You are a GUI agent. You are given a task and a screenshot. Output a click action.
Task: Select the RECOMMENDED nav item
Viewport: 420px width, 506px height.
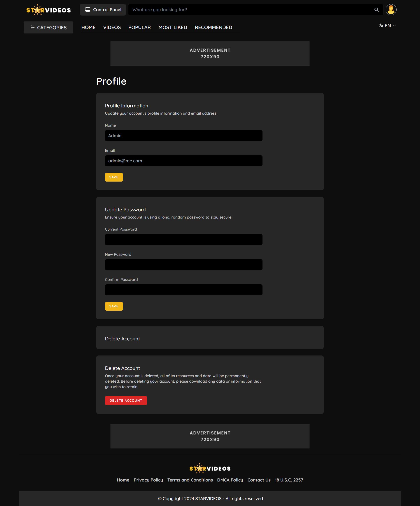coord(213,28)
